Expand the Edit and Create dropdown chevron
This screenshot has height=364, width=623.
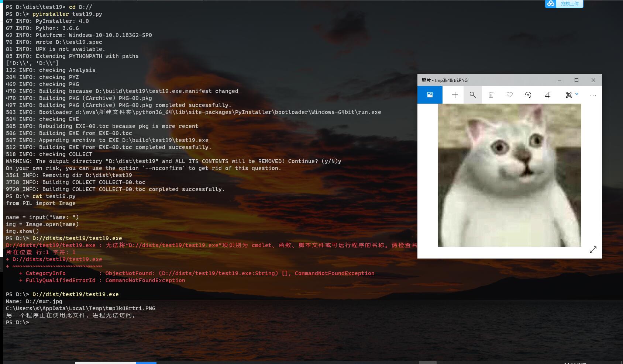577,94
